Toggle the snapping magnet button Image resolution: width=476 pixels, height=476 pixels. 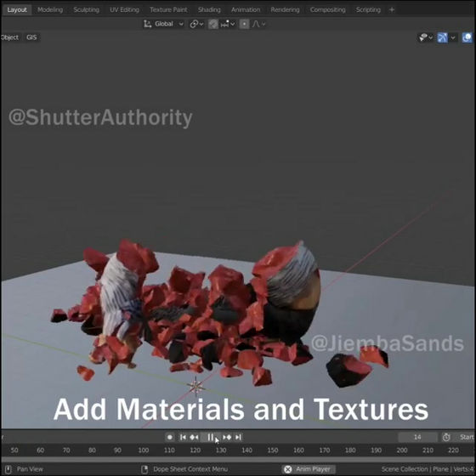(x=213, y=24)
